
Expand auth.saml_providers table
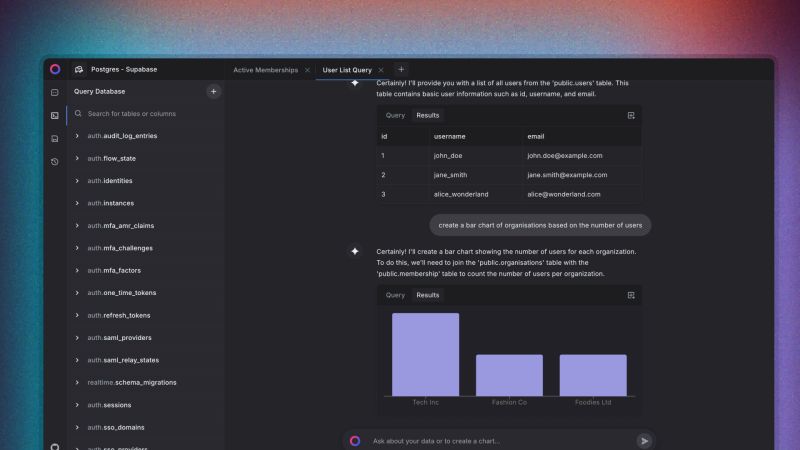tap(77, 338)
